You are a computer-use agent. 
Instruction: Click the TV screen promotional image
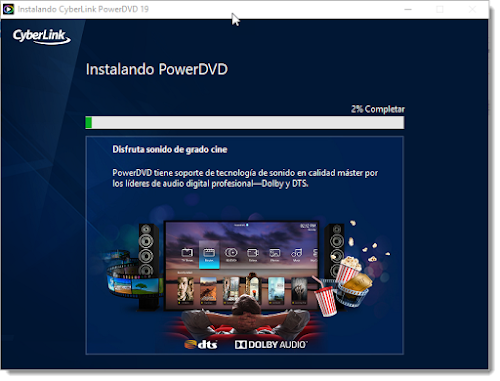pos(242,265)
